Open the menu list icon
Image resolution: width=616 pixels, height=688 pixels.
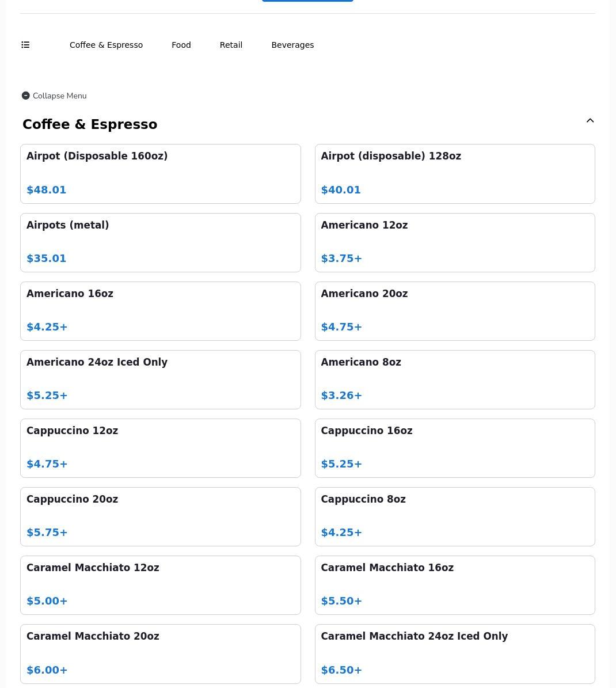pos(25,45)
